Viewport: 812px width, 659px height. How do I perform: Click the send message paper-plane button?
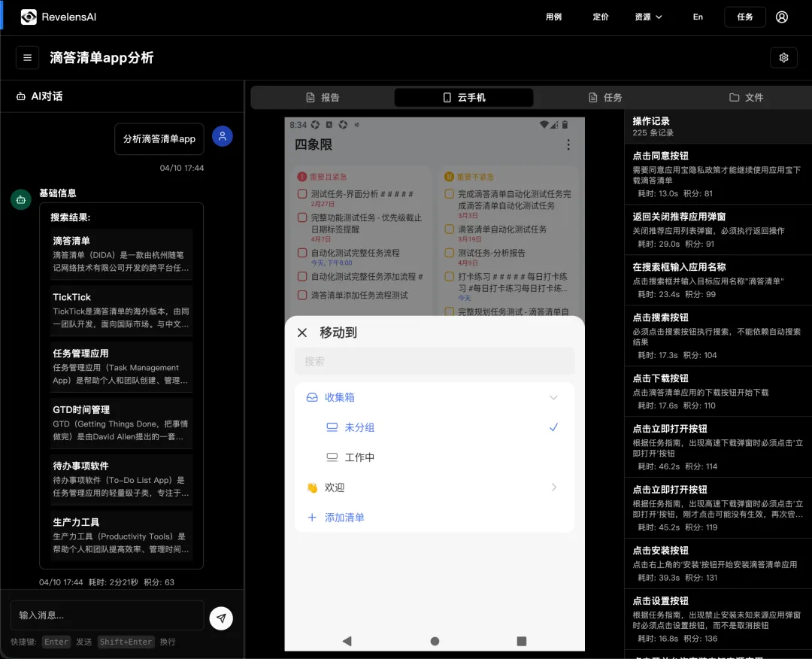pos(221,618)
